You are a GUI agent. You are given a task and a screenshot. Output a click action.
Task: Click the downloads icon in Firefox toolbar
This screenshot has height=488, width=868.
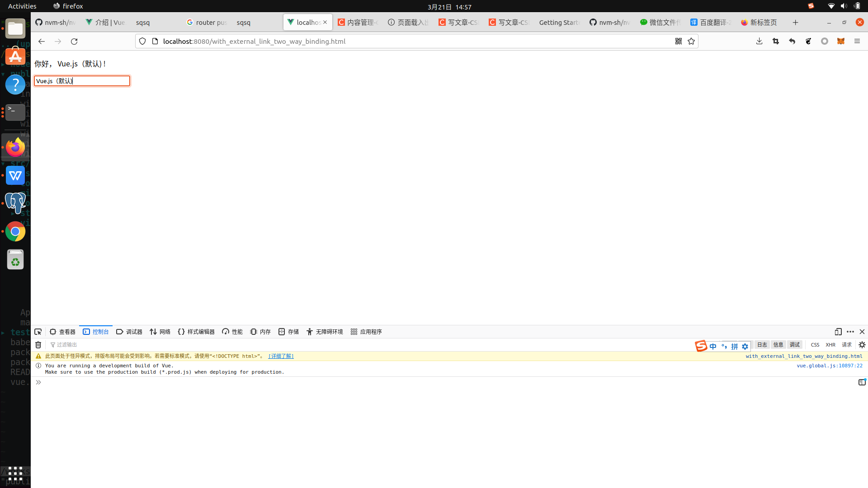pos(759,41)
